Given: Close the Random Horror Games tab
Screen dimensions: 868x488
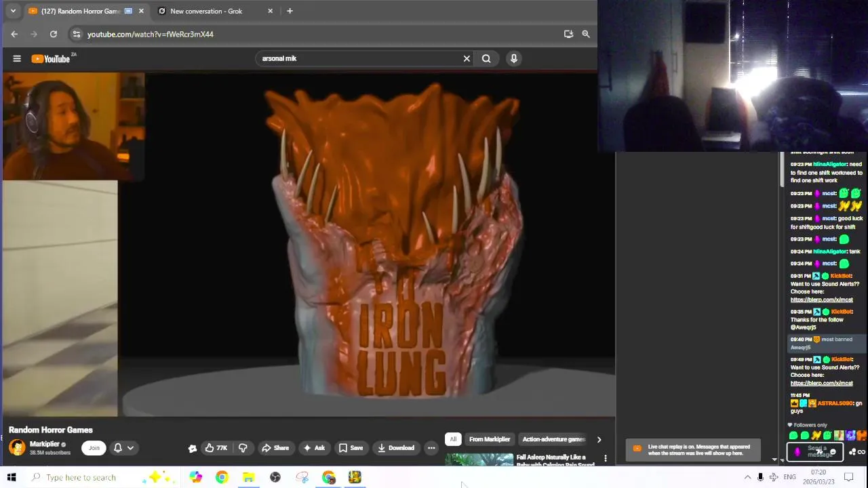Looking at the screenshot, I should click(141, 11).
